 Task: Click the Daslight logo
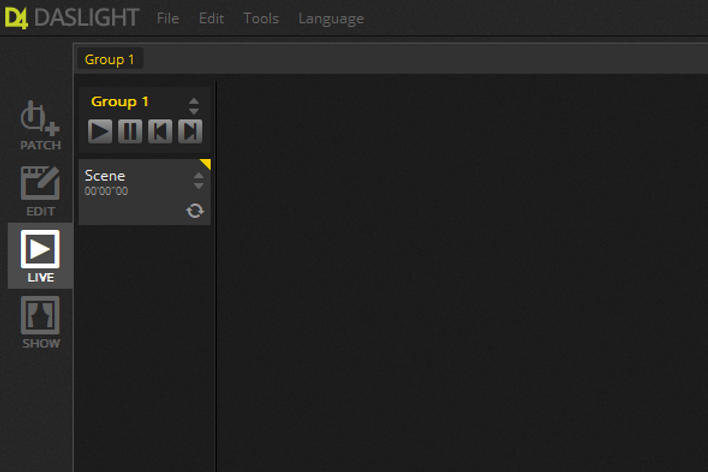(71, 18)
